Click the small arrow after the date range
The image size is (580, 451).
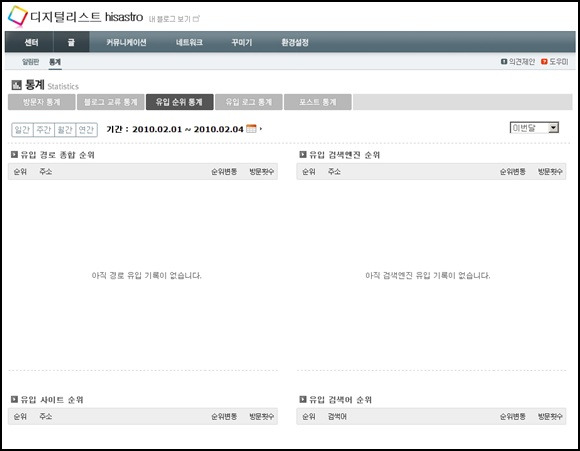pos(261,129)
